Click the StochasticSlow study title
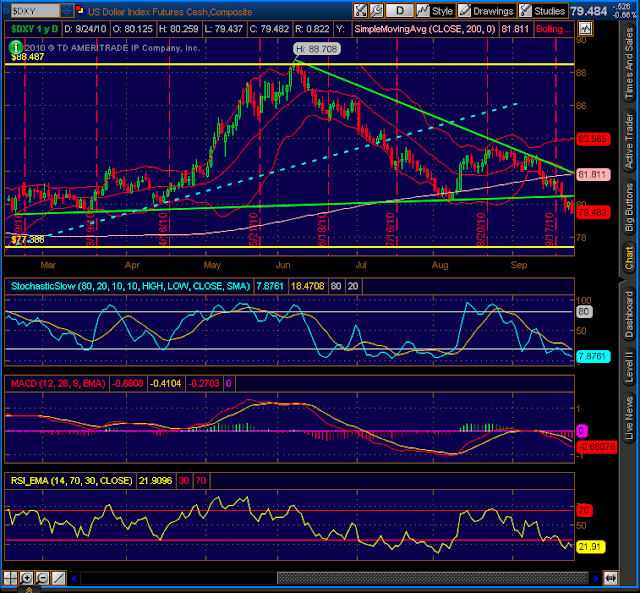 tap(130, 286)
